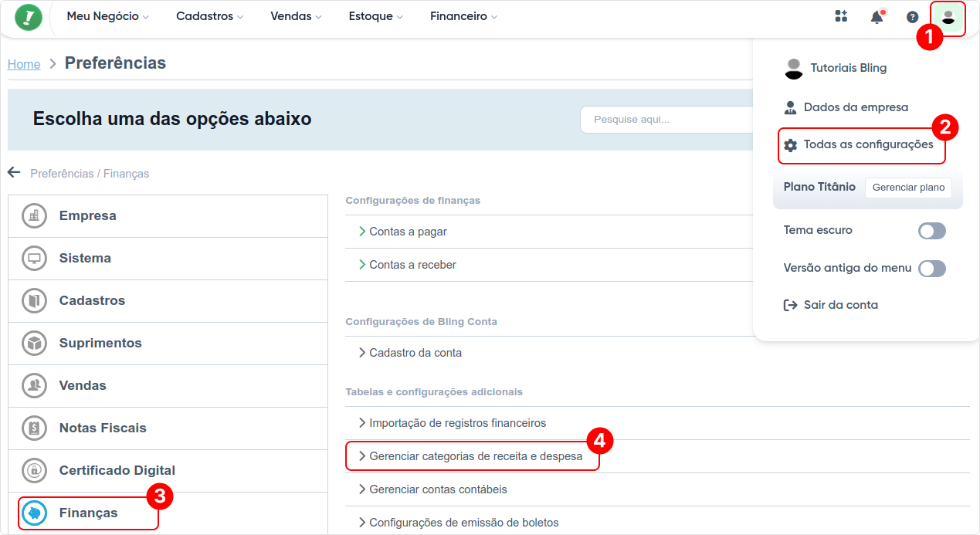Click the Suprimentos box icon
The height and width of the screenshot is (535, 980).
tap(34, 344)
